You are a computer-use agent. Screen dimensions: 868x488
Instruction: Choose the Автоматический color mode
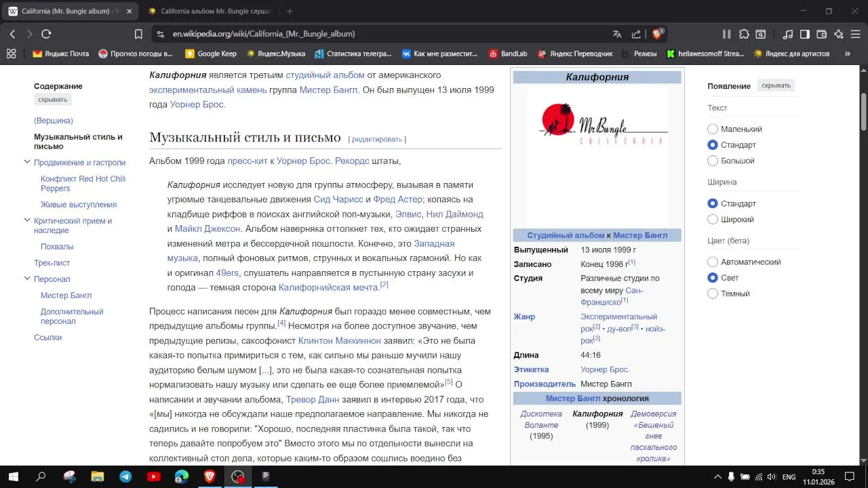[x=713, y=262]
